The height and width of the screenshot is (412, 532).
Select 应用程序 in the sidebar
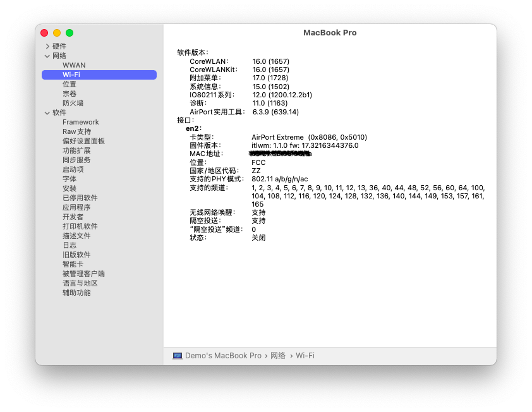[x=76, y=207]
